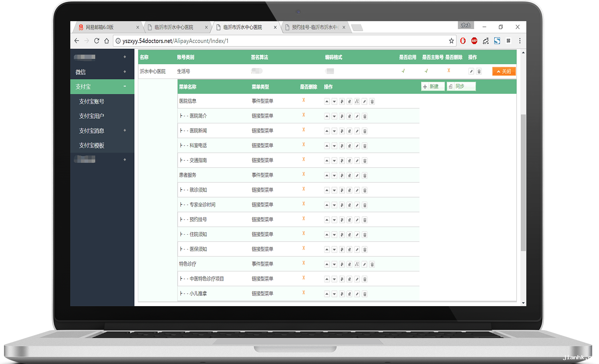Edit the 沂水中心医院 account with the pencil icon
The width and height of the screenshot is (599, 364).
point(471,71)
